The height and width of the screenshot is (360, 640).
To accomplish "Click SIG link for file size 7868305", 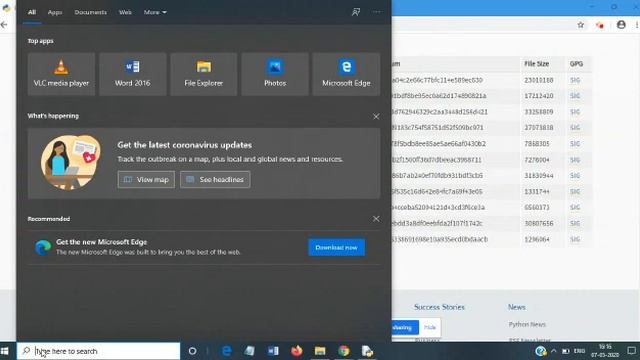I will [575, 144].
